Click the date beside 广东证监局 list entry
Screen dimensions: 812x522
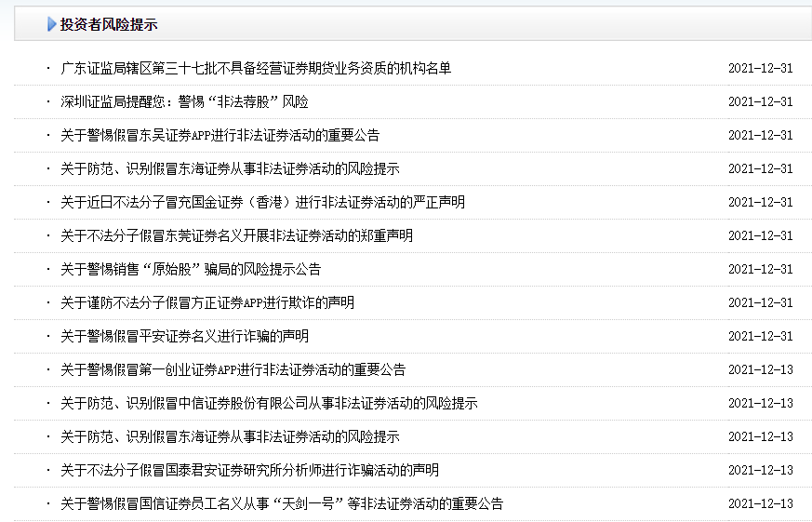point(760,68)
